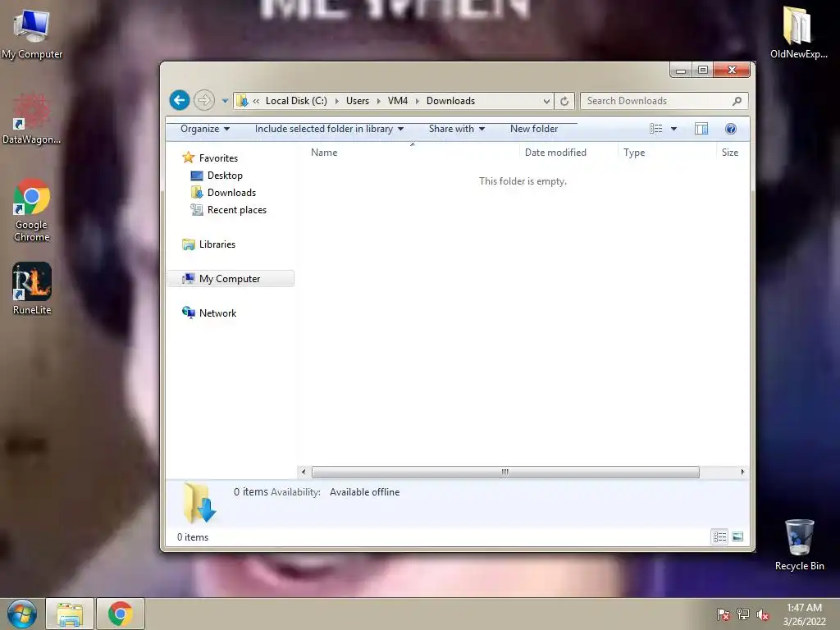840x630 pixels.
Task: Open the view options dropdown arrow
Action: coord(674,129)
